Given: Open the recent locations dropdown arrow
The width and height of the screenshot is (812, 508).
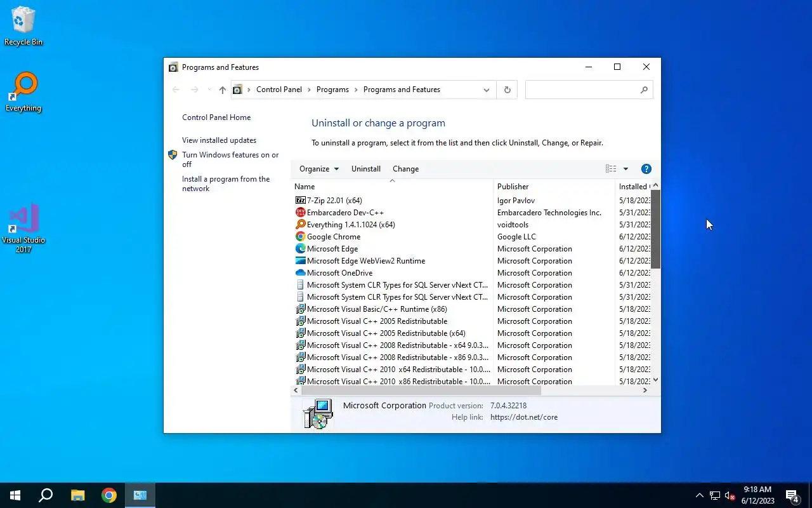Looking at the screenshot, I should point(209,90).
